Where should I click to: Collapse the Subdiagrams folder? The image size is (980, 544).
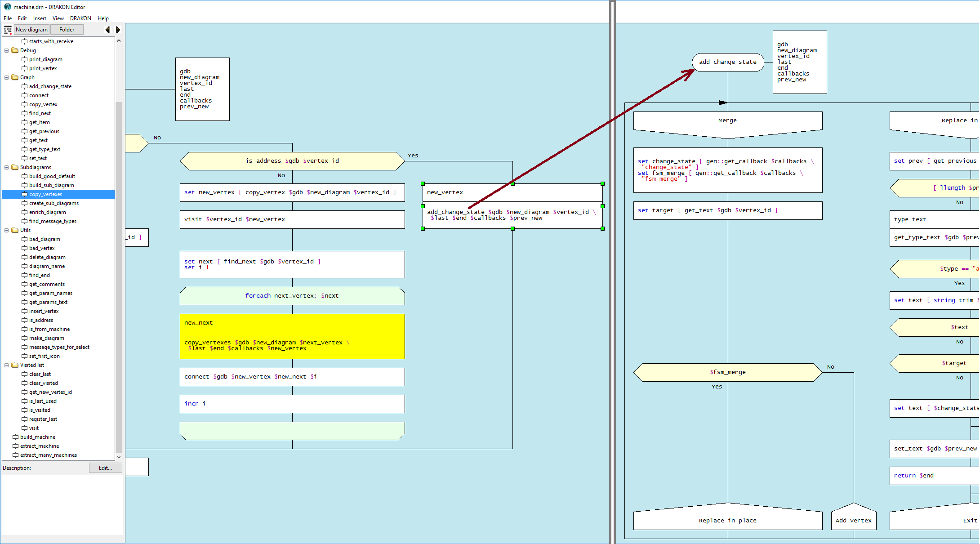[x=7, y=167]
